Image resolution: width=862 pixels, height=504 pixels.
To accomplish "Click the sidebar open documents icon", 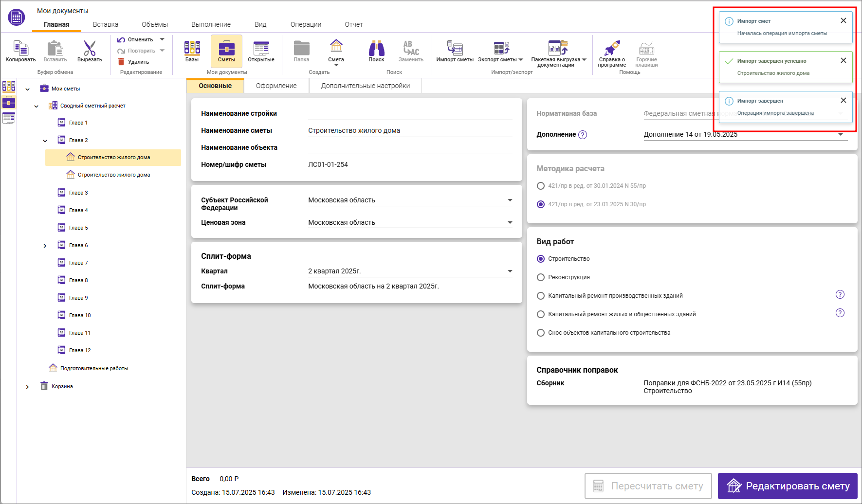I will (9, 118).
